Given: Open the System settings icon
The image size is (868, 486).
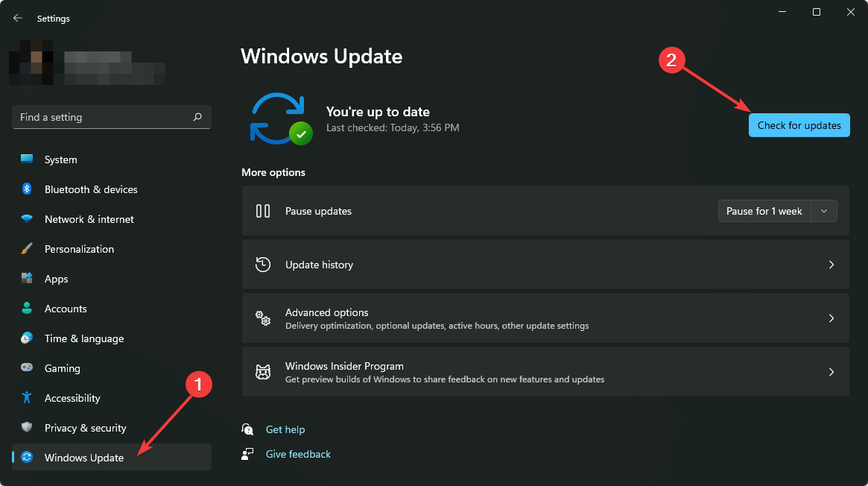Looking at the screenshot, I should (25, 159).
